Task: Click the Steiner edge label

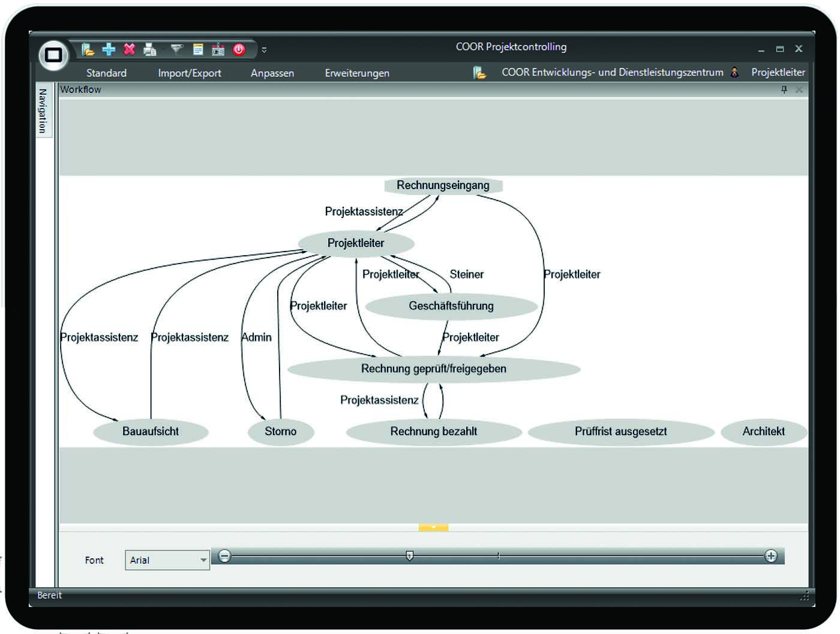Action: [467, 274]
